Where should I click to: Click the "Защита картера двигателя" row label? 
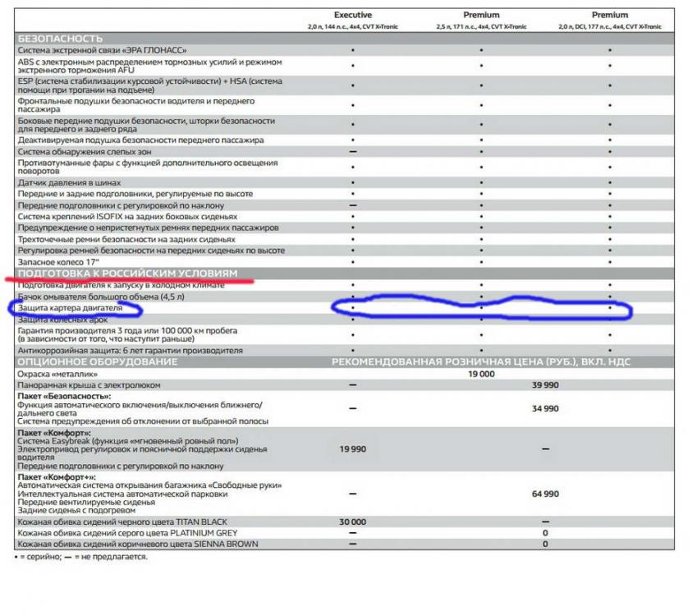70,308
